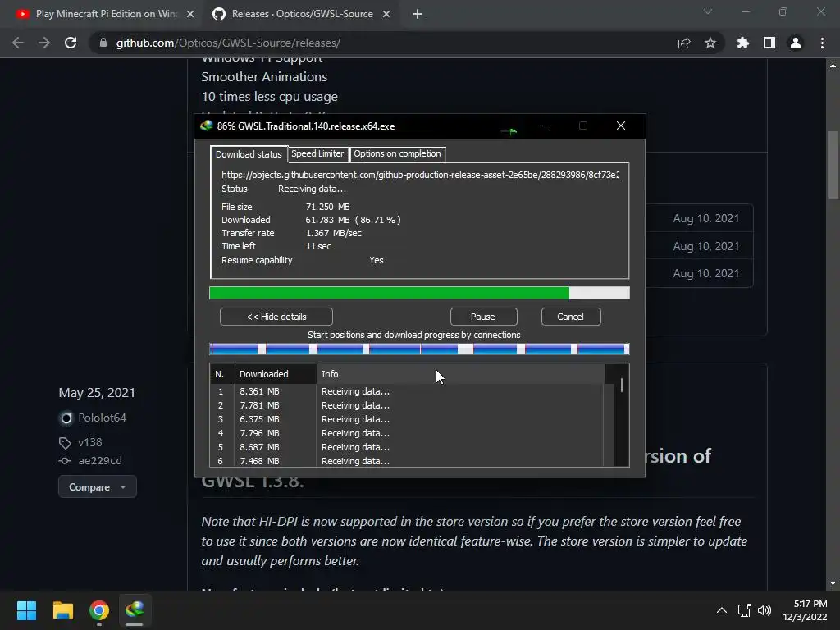The image size is (840, 630).
Task: Click the Pololot64 avatar icon
Action: pos(66,418)
